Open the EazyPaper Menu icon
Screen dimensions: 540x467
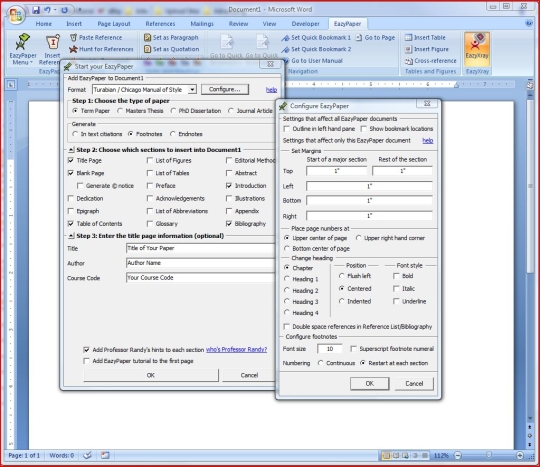click(x=22, y=49)
